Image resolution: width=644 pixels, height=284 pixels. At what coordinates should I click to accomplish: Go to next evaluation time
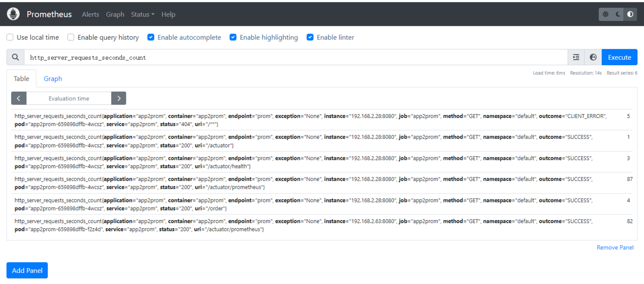click(x=118, y=98)
